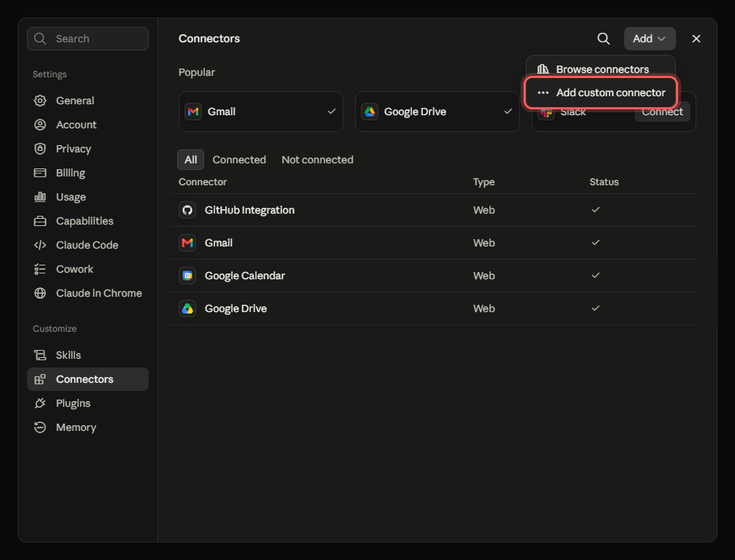Viewport: 735px width, 560px height.
Task: Select Add custom connector menu item
Action: point(601,93)
